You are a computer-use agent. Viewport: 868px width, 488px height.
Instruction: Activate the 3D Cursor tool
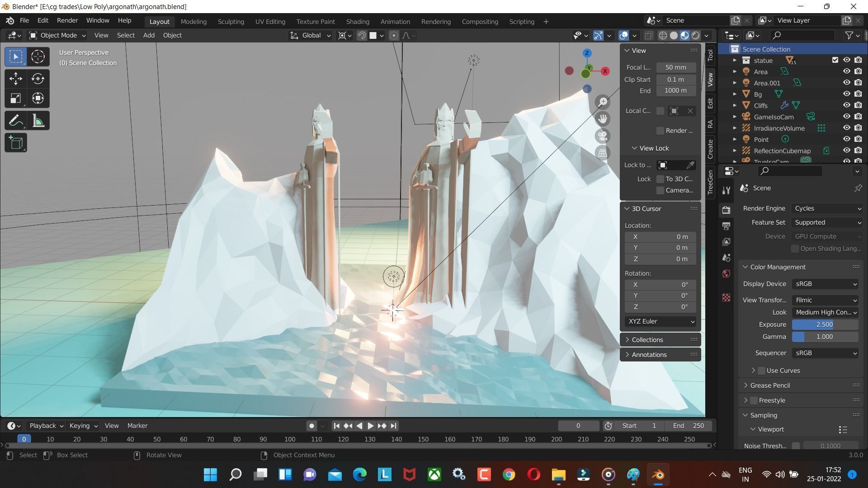click(x=38, y=56)
